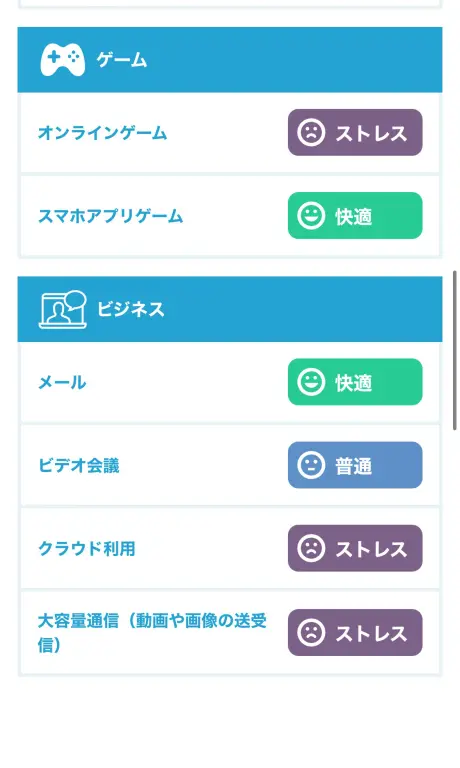Open the ビジネス section header
This screenshot has width=460, height=768.
pyautogui.click(x=230, y=309)
